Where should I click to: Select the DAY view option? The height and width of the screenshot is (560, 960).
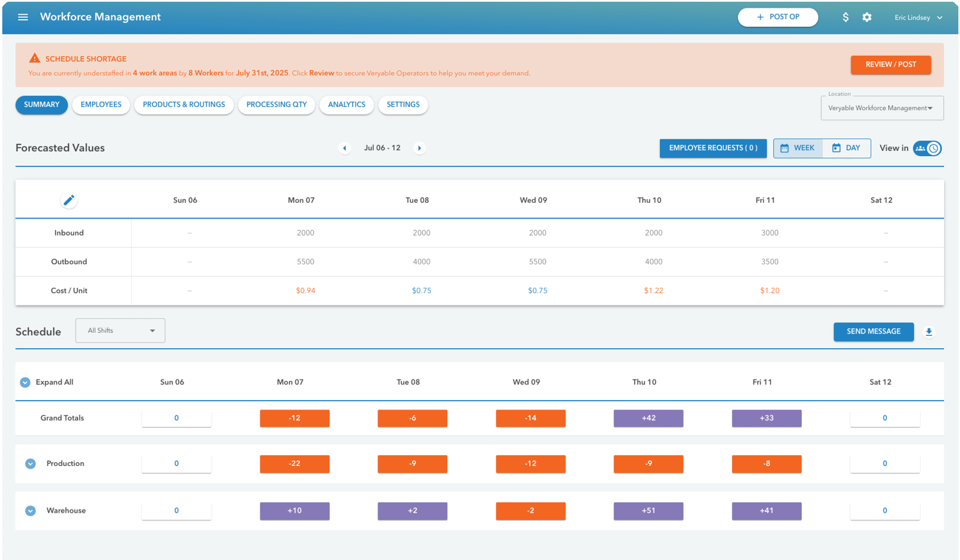click(846, 148)
